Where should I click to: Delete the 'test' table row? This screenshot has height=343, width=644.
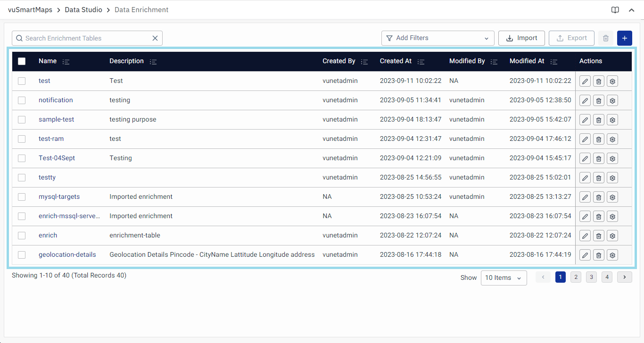point(598,81)
